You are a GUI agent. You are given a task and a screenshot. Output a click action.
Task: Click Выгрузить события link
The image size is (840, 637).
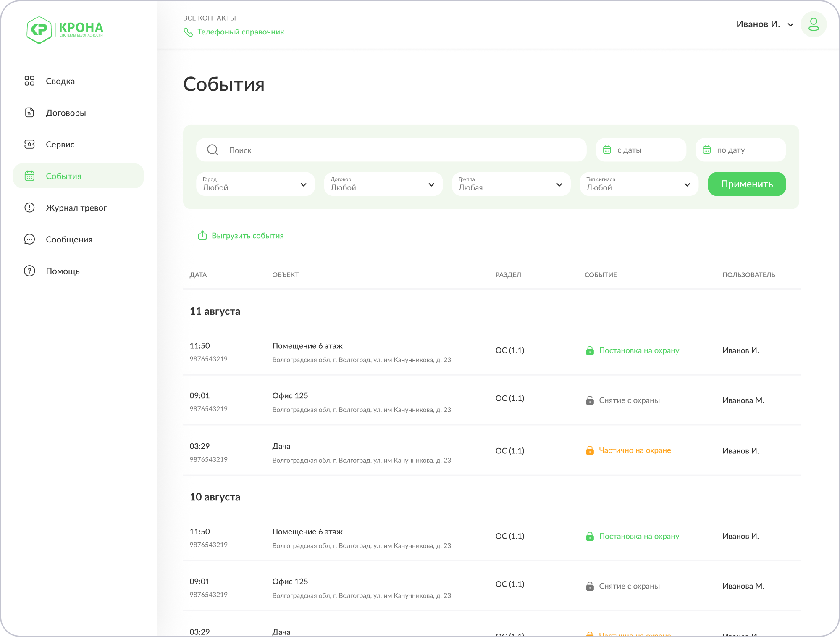point(247,236)
